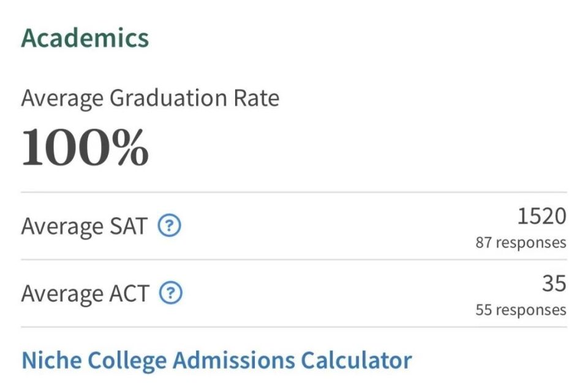
Task: Open the Average ACT question mark icon
Action: 171,292
